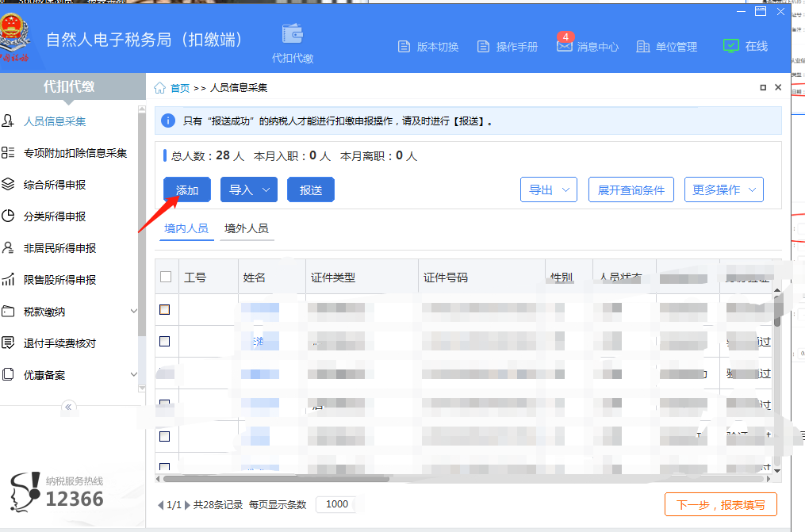Open 综合所得申报 menu item
The width and height of the screenshot is (805, 532).
[55, 185]
